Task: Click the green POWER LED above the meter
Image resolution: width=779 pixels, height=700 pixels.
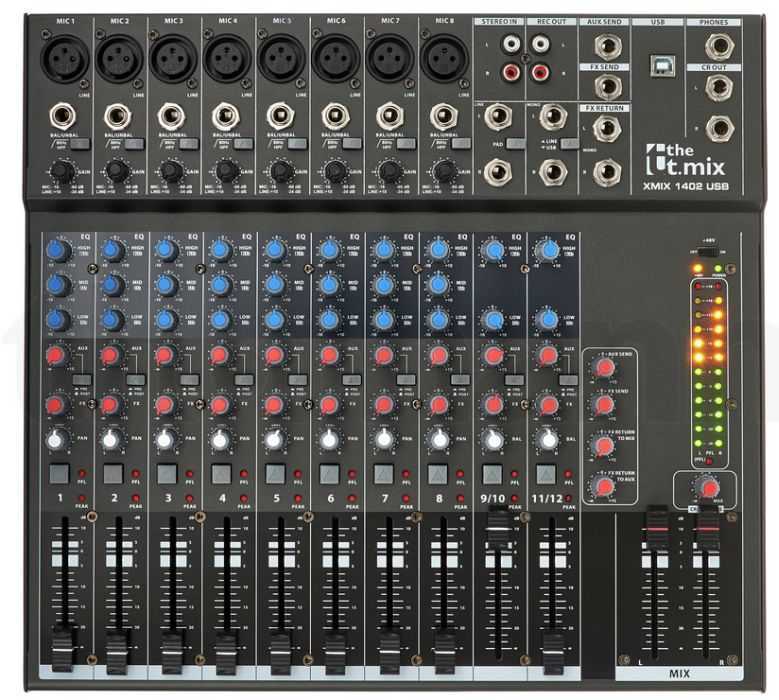Action: (x=717, y=269)
